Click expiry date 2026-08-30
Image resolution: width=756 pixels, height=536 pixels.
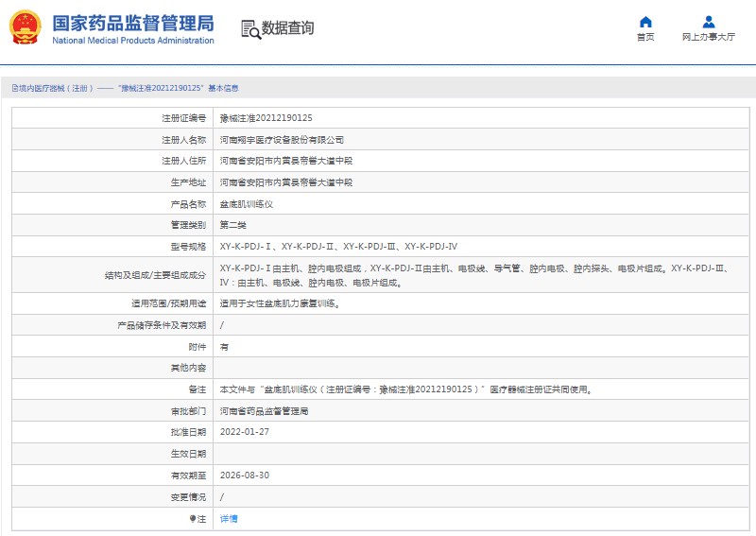click(x=245, y=475)
